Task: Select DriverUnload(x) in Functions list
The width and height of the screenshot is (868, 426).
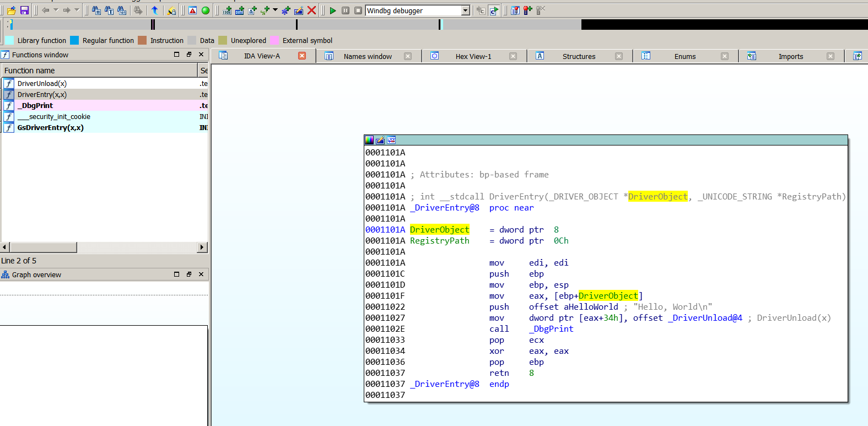Action: pos(42,84)
